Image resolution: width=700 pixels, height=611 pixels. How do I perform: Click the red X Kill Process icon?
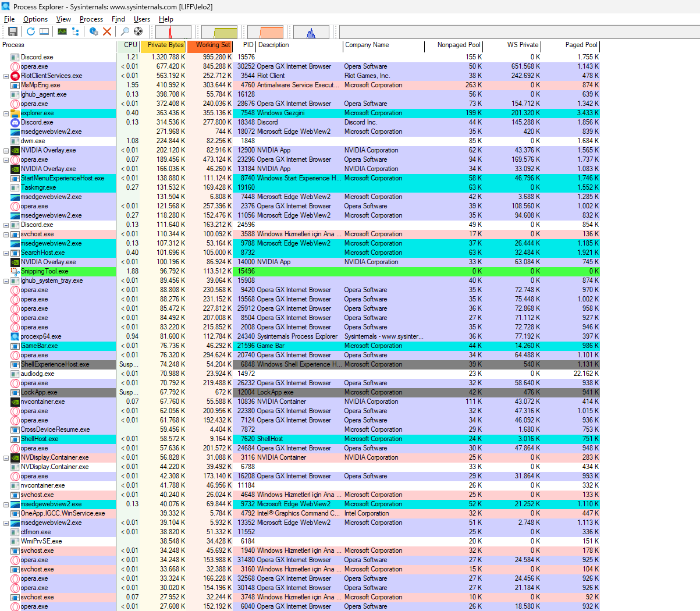(x=107, y=31)
